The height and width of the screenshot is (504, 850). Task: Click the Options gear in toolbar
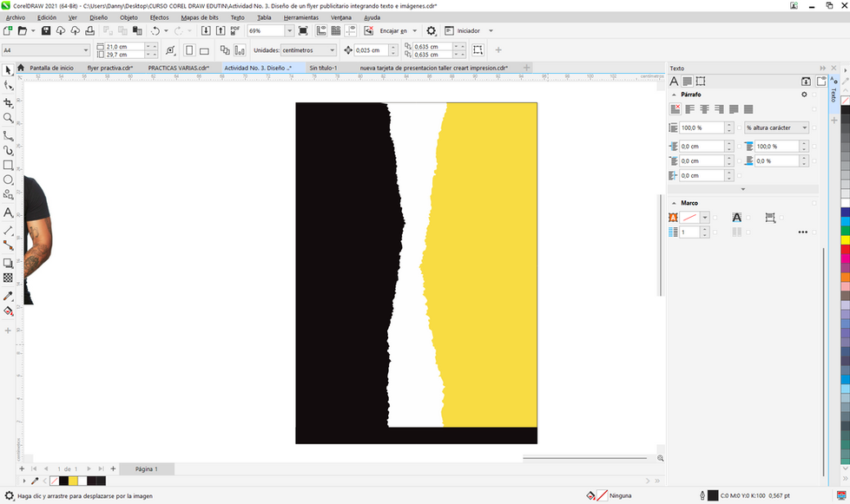click(x=431, y=31)
